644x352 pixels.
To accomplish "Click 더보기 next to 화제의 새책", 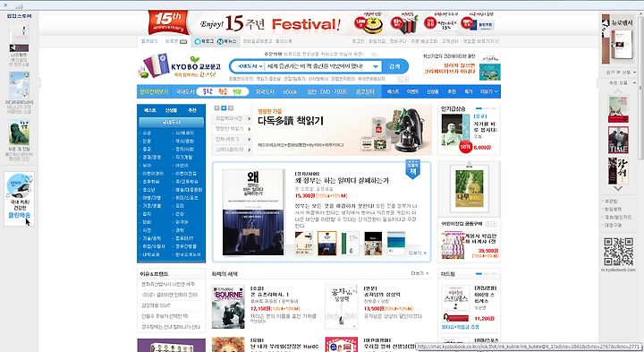I will 419,273.
